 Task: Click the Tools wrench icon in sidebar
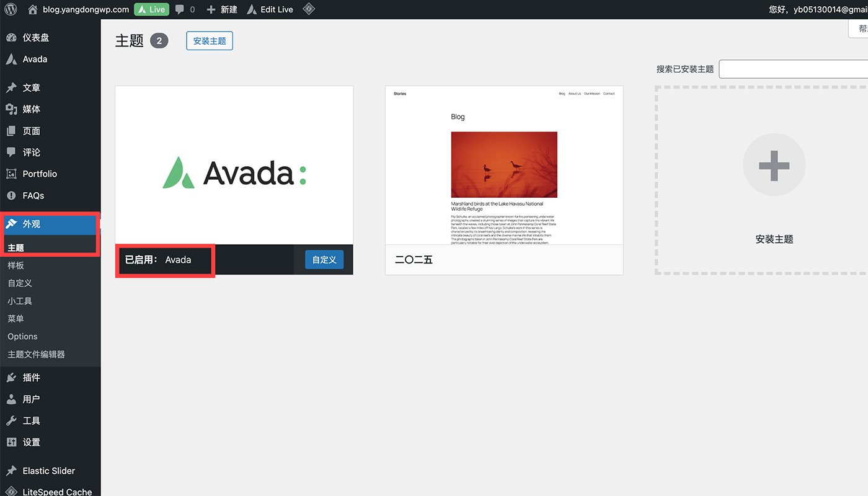11,421
